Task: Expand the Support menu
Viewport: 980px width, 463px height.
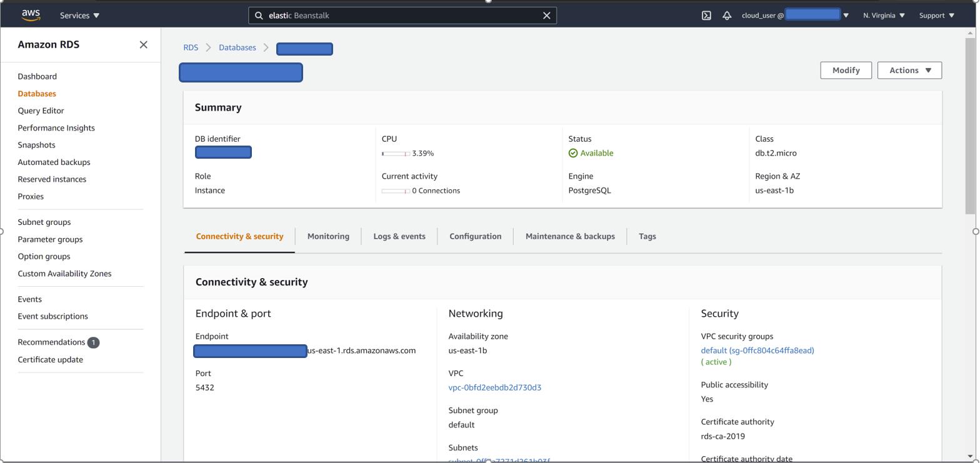Action: [x=936, y=16]
